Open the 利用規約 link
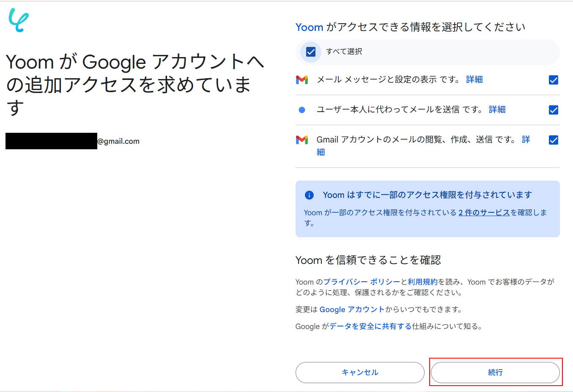The image size is (573, 392). click(422, 282)
